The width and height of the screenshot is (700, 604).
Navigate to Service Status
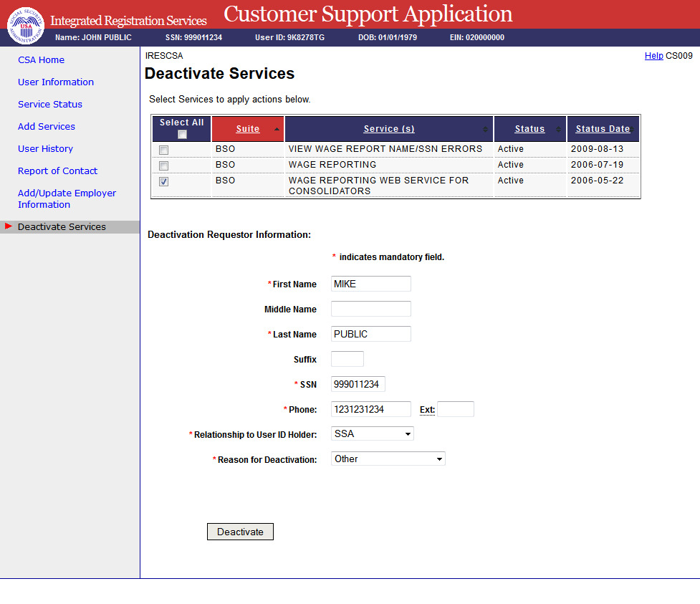[x=50, y=105]
